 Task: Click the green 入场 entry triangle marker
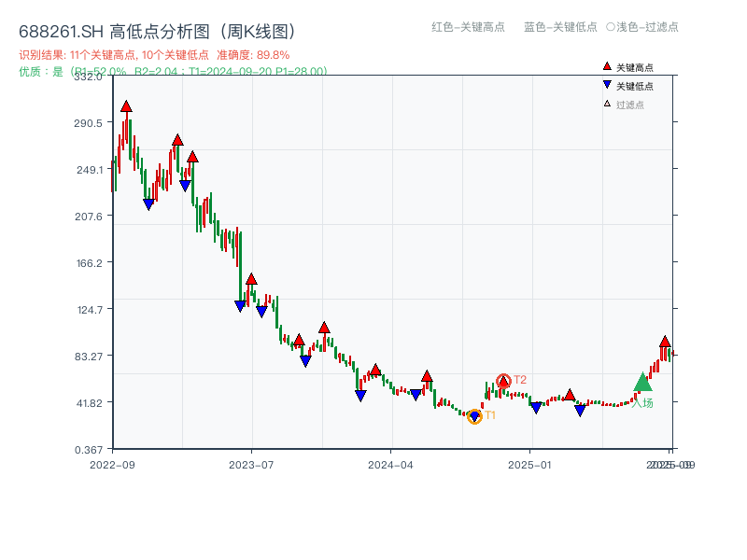[641, 383]
